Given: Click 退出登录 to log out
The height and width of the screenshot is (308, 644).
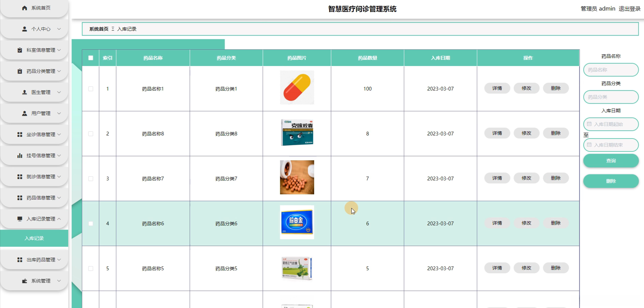Looking at the screenshot, I should pyautogui.click(x=629, y=9).
